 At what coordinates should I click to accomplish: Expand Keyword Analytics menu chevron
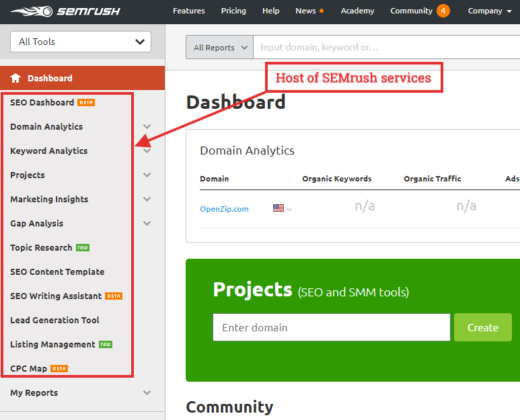(147, 151)
